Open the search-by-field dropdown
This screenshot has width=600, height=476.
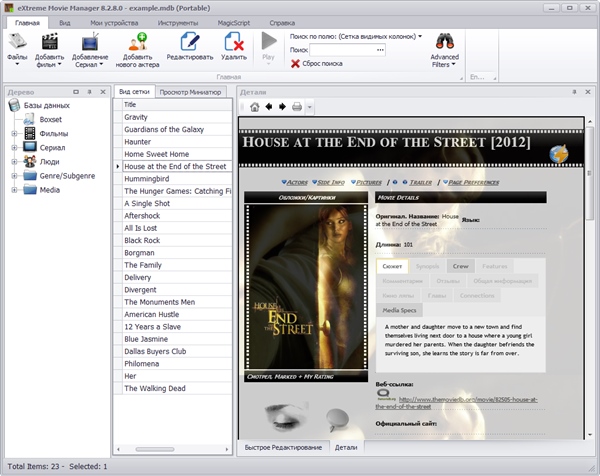[420, 36]
